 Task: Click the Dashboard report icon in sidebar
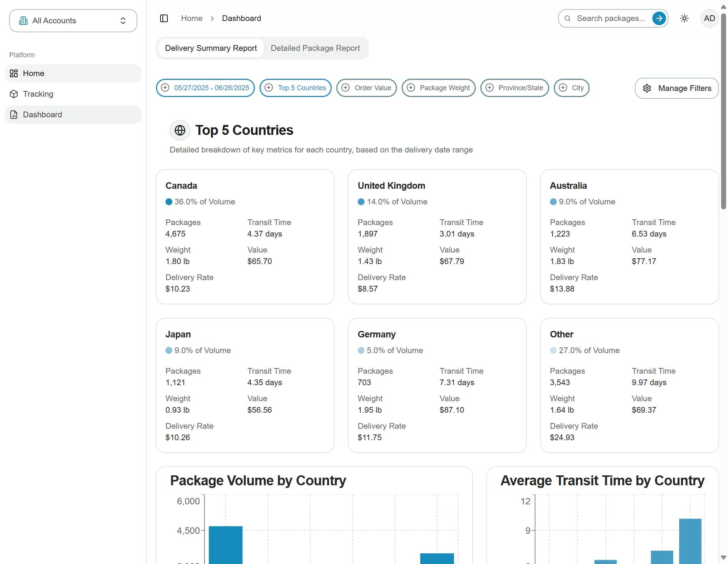click(14, 115)
